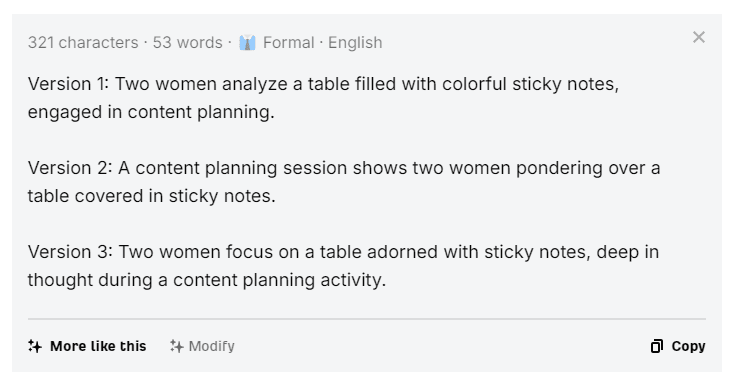The width and height of the screenshot is (736, 377).
Task: Select the Formal tone label
Action: (x=288, y=42)
